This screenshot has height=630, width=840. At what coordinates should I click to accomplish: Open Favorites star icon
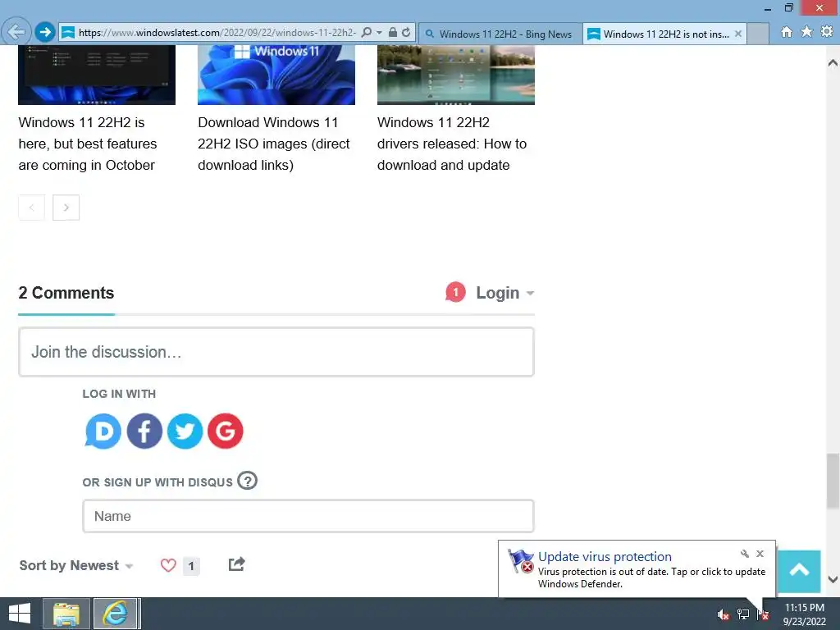point(807,32)
